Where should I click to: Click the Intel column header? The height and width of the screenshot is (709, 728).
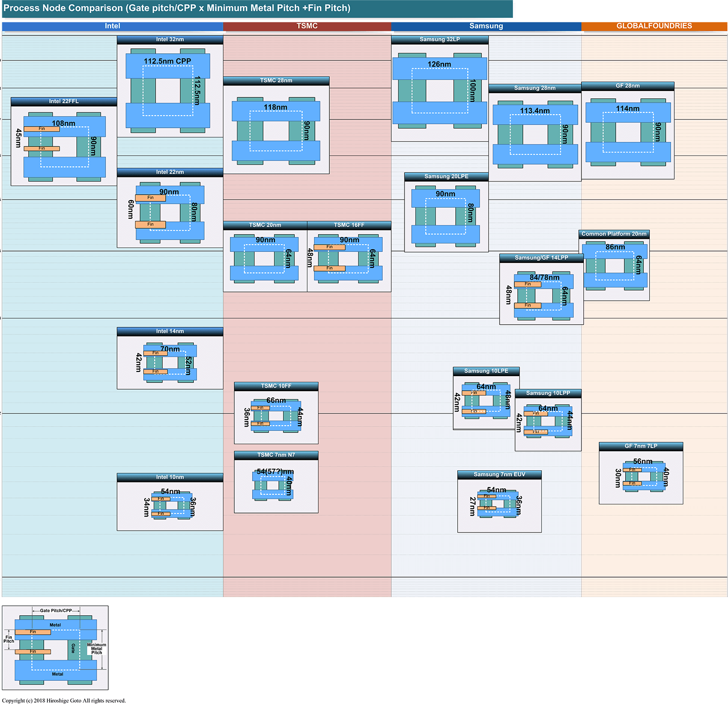[x=112, y=26]
